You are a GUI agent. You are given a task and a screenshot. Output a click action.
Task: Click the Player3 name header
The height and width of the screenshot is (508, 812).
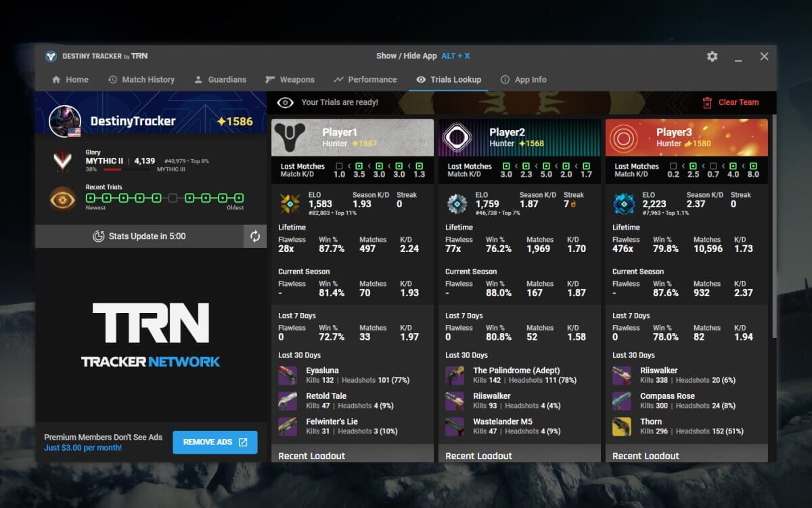click(x=674, y=132)
